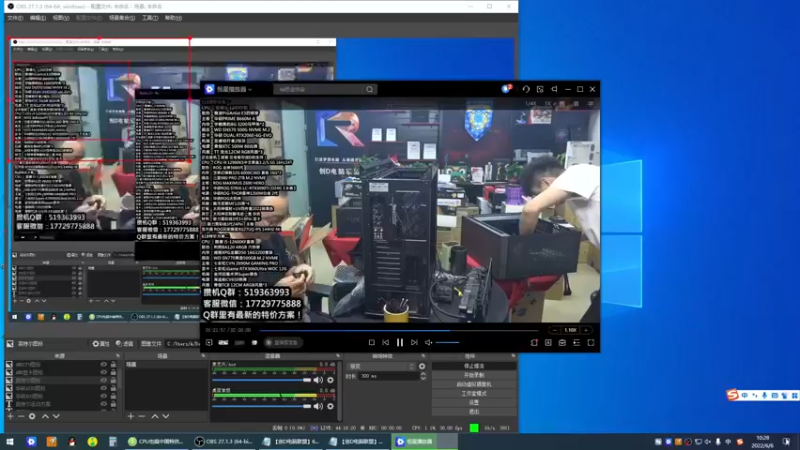
Task: Stop playback in the video player
Action: point(371,343)
